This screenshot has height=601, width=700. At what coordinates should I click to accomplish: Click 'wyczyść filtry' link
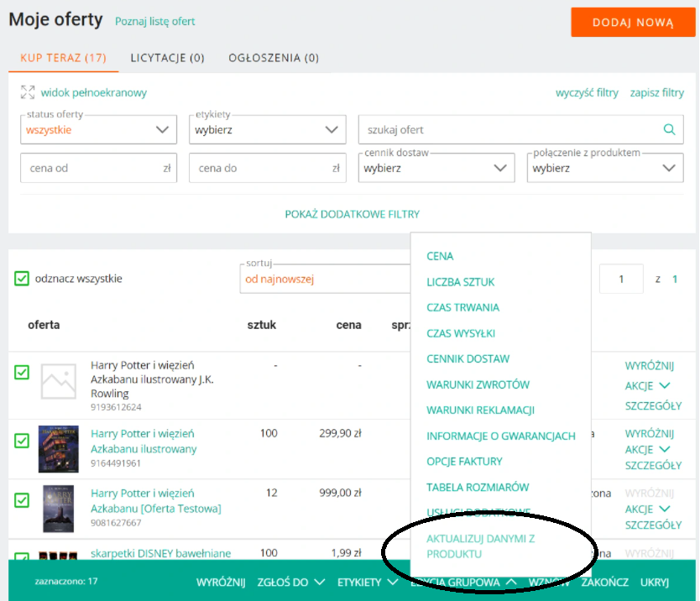click(587, 93)
